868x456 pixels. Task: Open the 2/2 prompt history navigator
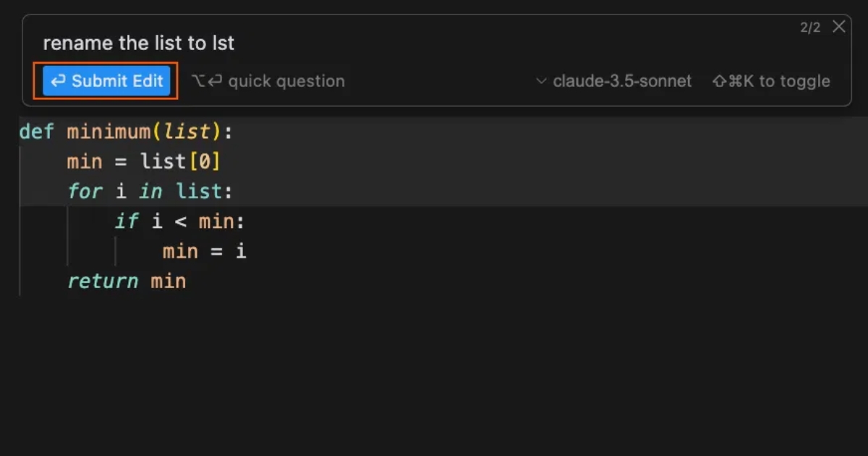tap(809, 27)
